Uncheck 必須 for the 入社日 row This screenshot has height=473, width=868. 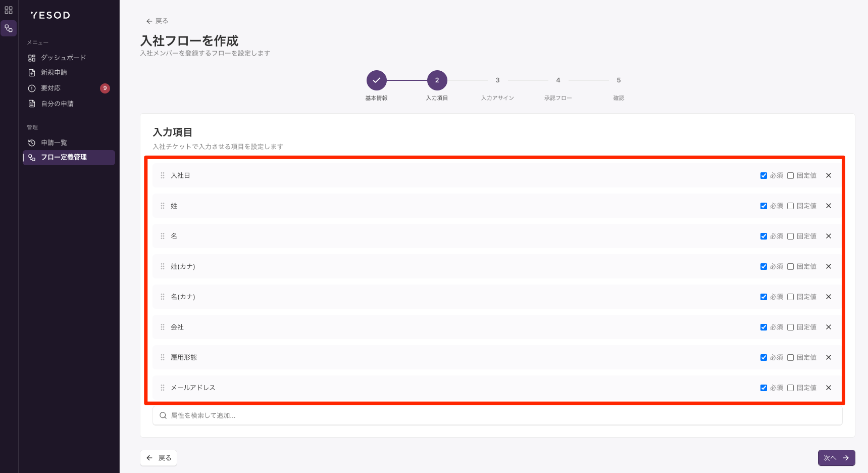coord(763,175)
